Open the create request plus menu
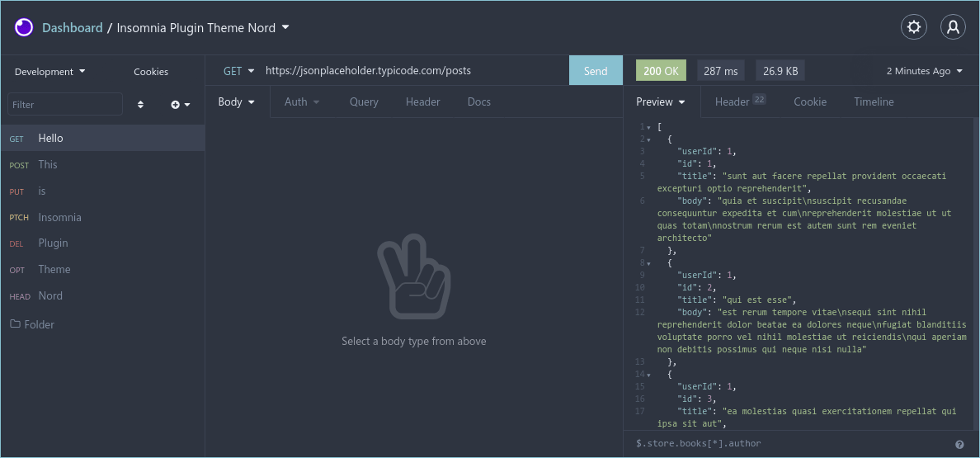This screenshot has width=980, height=458. 180,104
